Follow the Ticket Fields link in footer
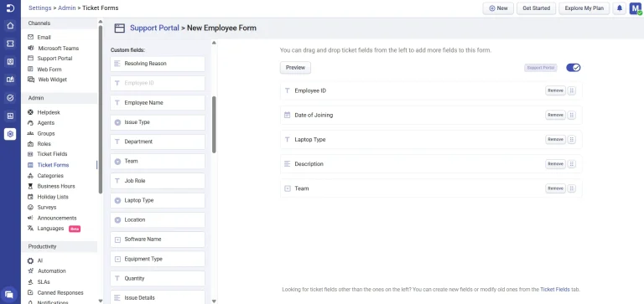 pyautogui.click(x=555, y=289)
